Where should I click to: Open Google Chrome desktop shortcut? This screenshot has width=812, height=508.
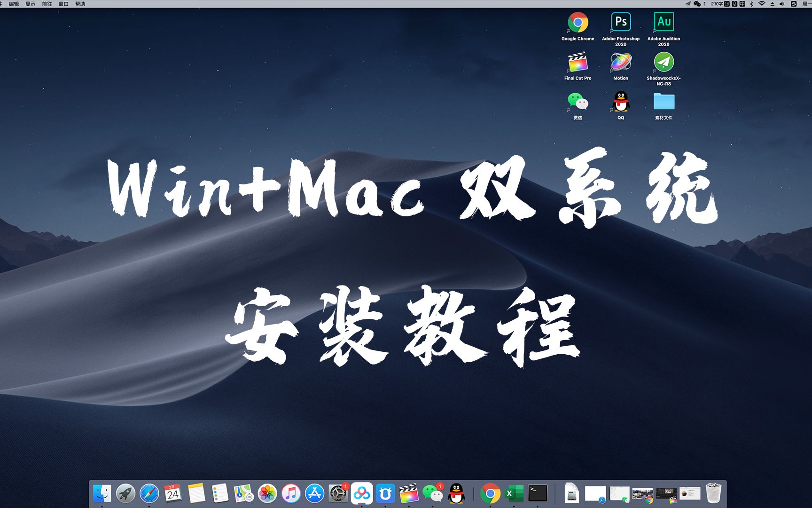pyautogui.click(x=578, y=21)
